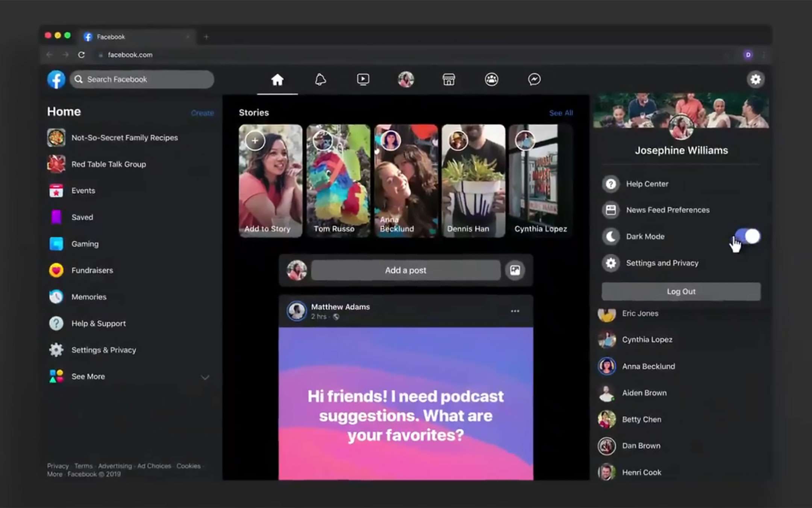
Task: Open Tom Russo's story thumbnail
Action: pos(338,181)
